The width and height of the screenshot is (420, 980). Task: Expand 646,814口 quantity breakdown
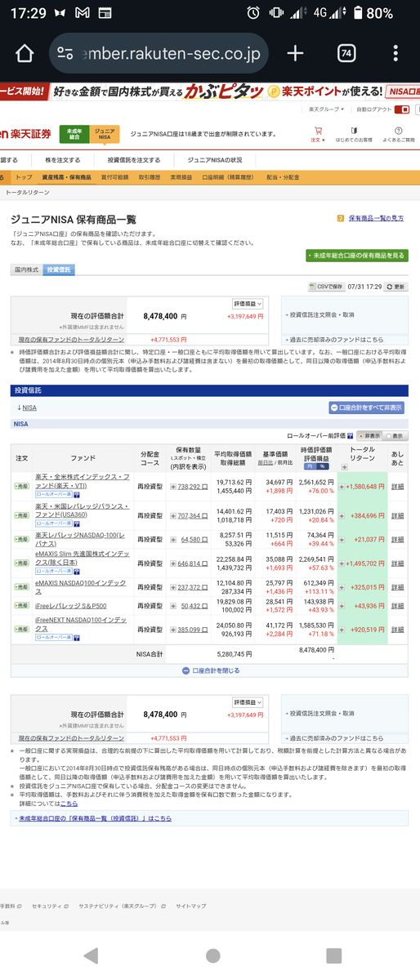[x=172, y=563]
